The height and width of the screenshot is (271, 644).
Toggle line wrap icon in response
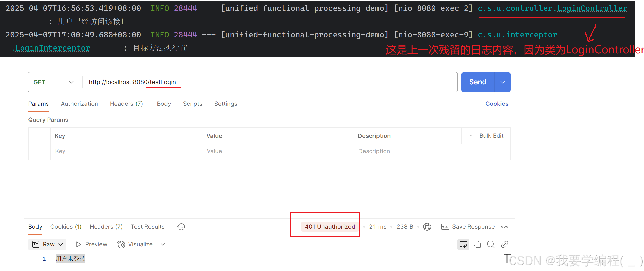coord(463,244)
